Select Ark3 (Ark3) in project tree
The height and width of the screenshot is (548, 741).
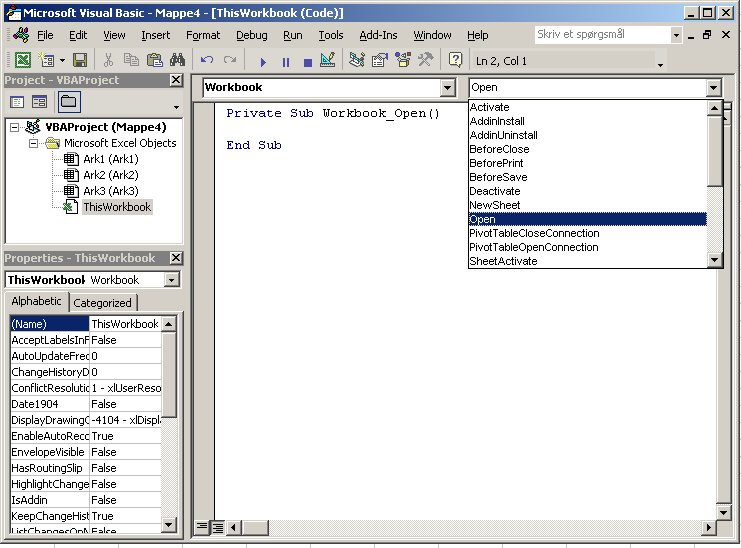[111, 191]
